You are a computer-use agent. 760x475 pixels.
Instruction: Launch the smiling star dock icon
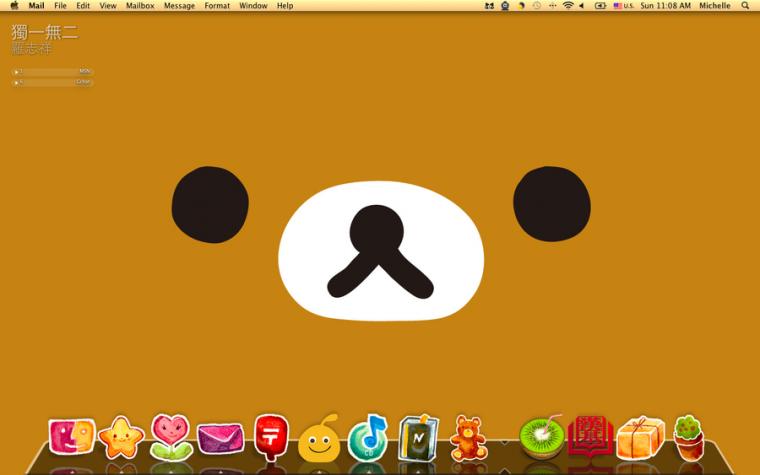pos(121,438)
